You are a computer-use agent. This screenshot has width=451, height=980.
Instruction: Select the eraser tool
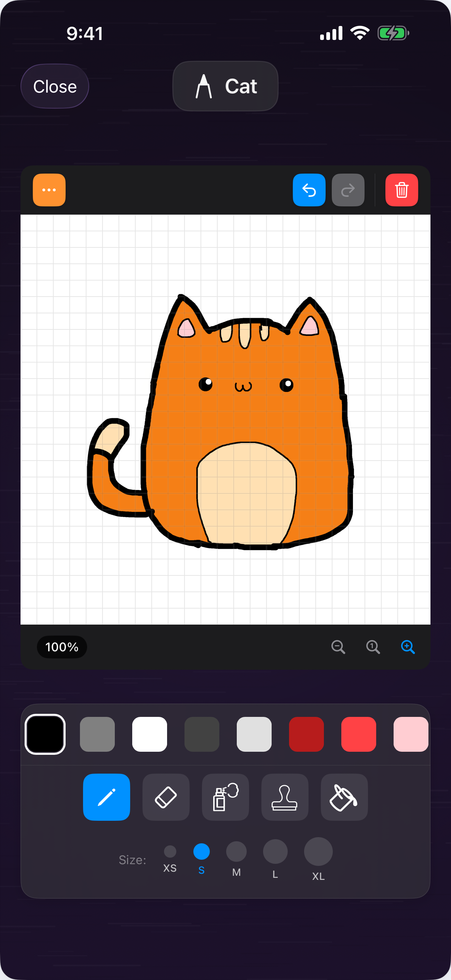166,797
